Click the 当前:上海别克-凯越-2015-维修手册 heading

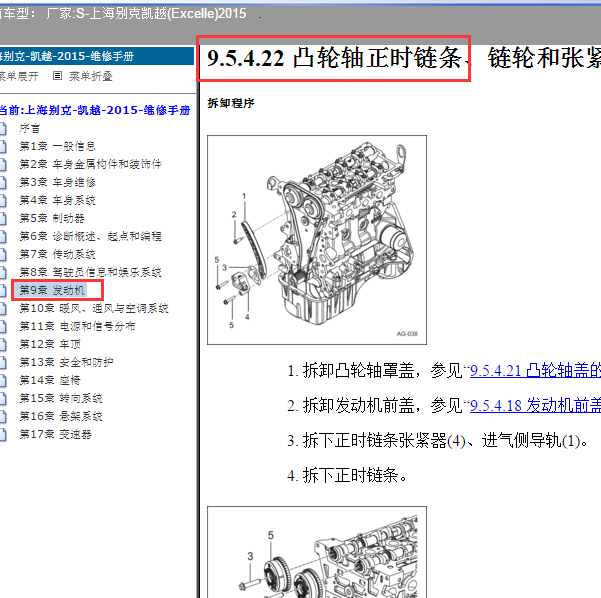point(95,110)
